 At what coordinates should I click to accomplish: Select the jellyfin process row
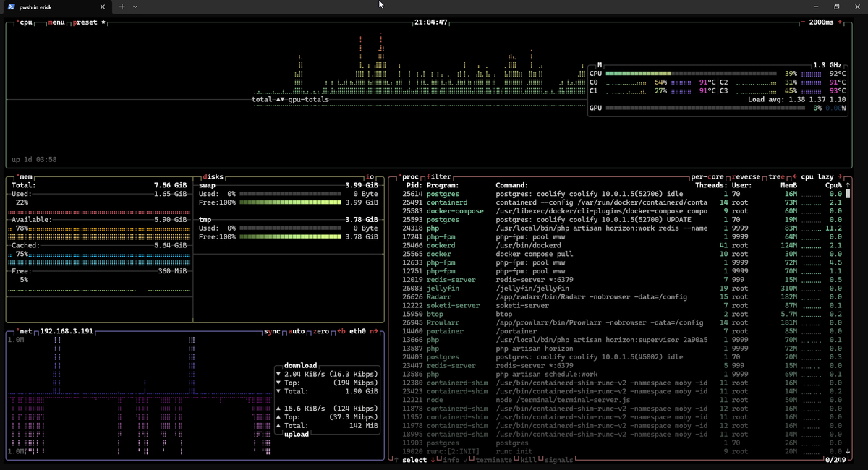623,288
